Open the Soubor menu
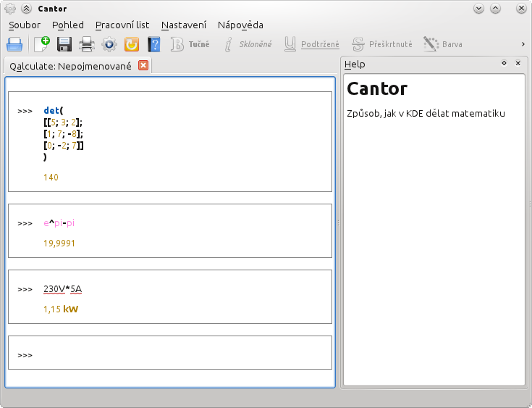This screenshot has height=408, width=532. click(x=25, y=25)
